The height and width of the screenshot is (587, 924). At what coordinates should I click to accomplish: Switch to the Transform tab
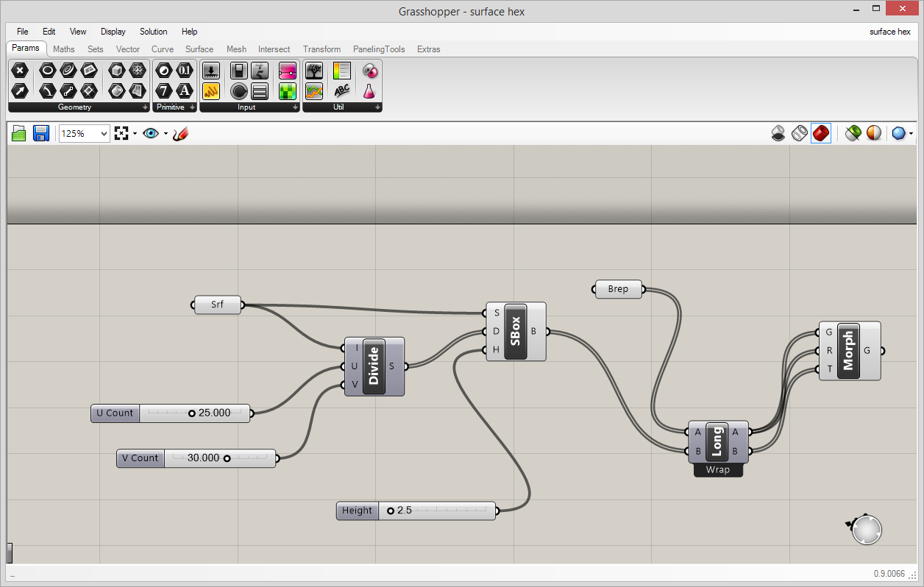pos(321,49)
